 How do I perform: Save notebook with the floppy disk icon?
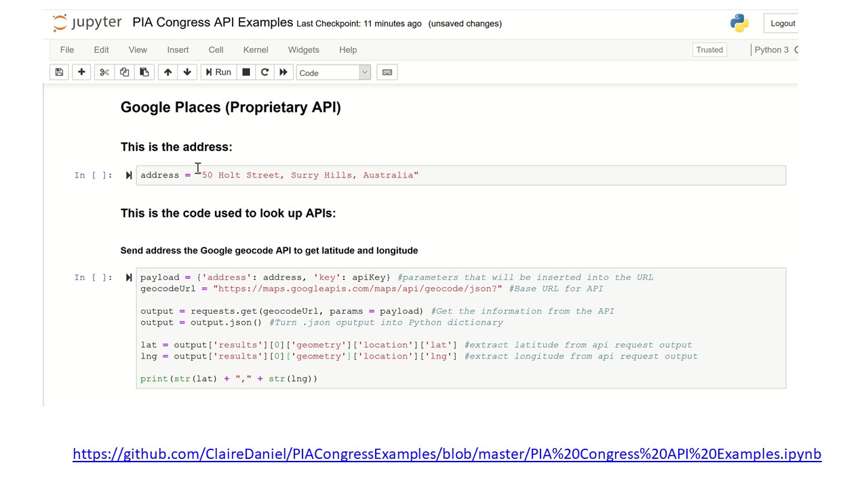[59, 72]
